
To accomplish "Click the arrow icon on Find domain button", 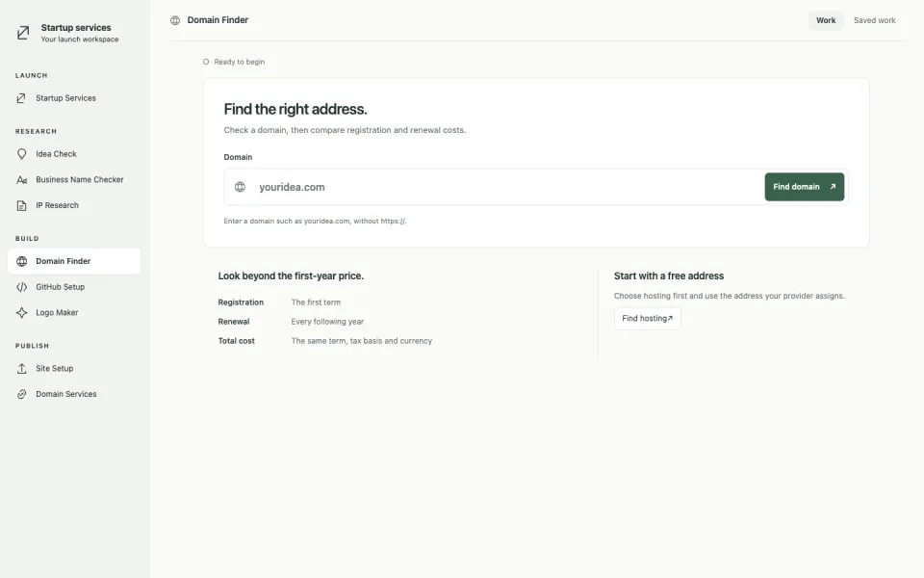I will pos(833,187).
